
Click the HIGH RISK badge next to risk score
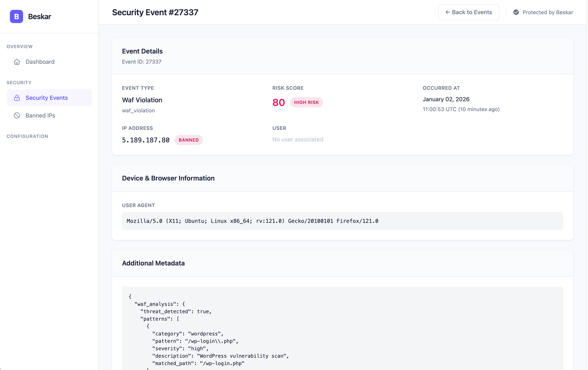pos(306,102)
